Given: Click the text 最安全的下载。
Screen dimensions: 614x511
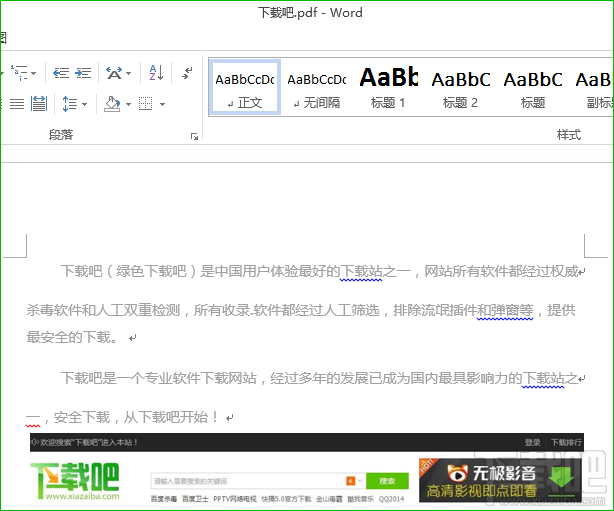Looking at the screenshot, I should pyautogui.click(x=72, y=337).
